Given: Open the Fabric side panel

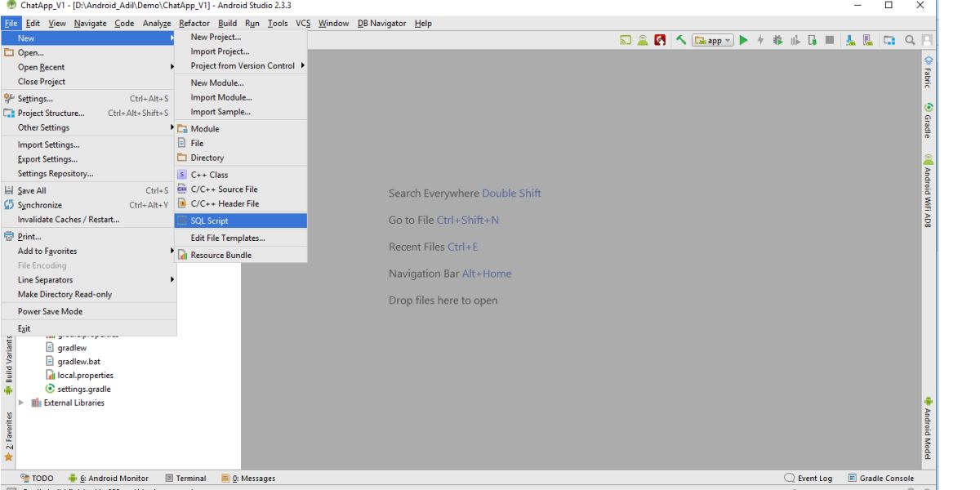Looking at the screenshot, I should [x=928, y=72].
